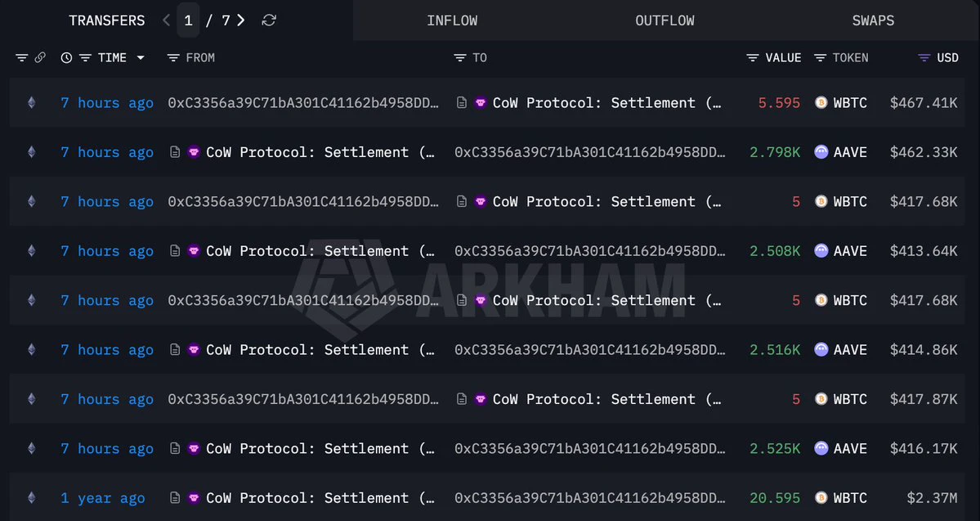980x521 pixels.
Task: Open the TRANSFERS tab
Action: [107, 20]
